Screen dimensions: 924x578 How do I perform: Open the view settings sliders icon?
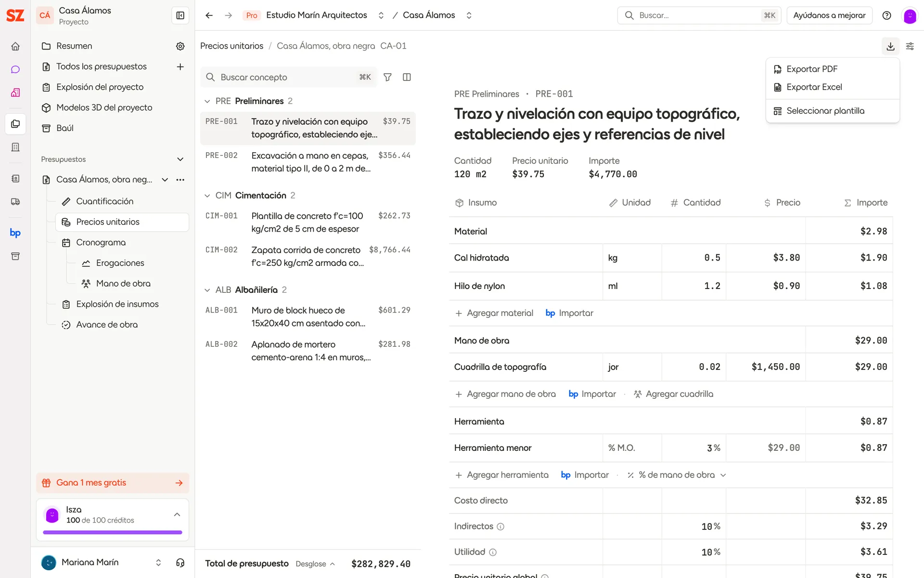point(910,46)
